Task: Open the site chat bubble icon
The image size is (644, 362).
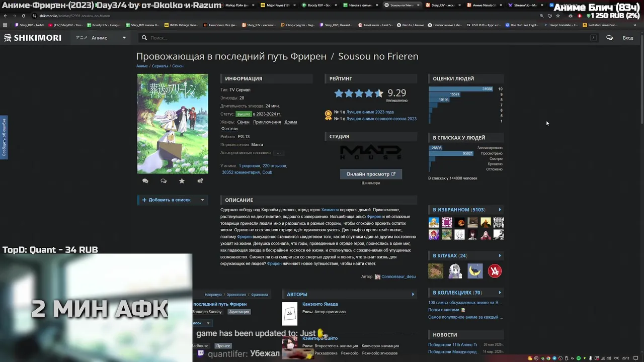Action: [x=609, y=38]
